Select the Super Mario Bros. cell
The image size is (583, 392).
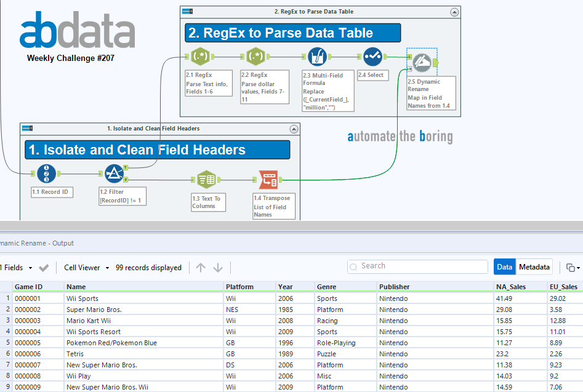(144, 310)
